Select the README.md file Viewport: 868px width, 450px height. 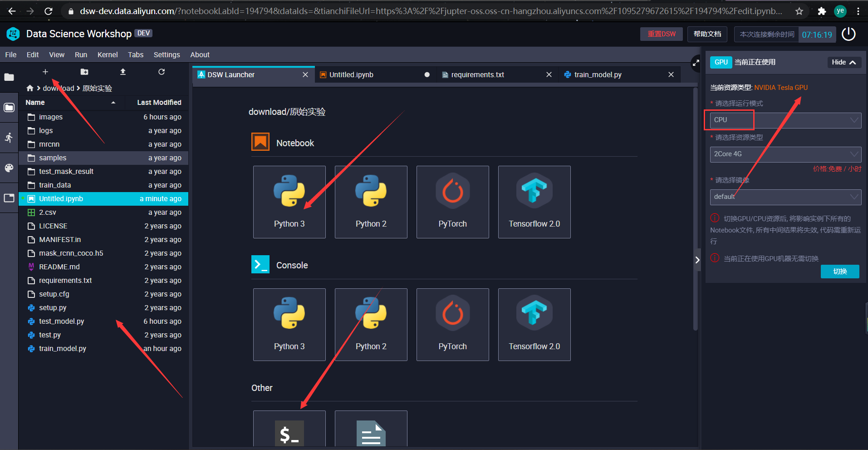[103, 267]
